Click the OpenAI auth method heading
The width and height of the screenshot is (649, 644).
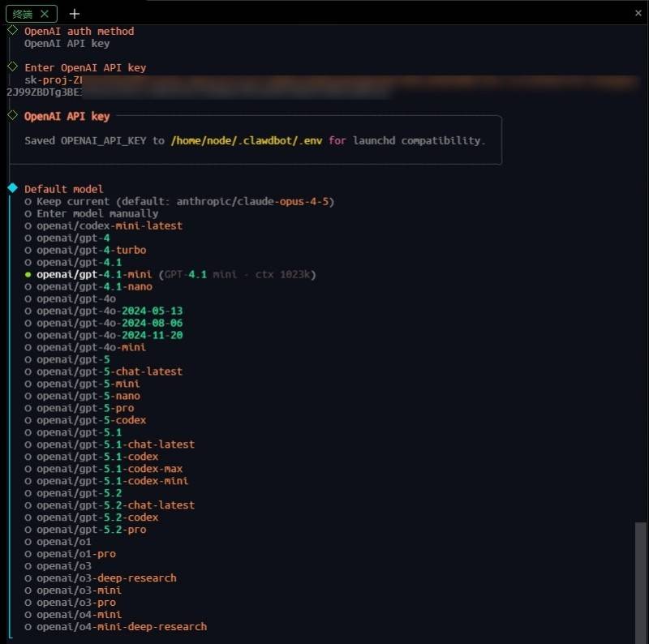[x=79, y=32]
